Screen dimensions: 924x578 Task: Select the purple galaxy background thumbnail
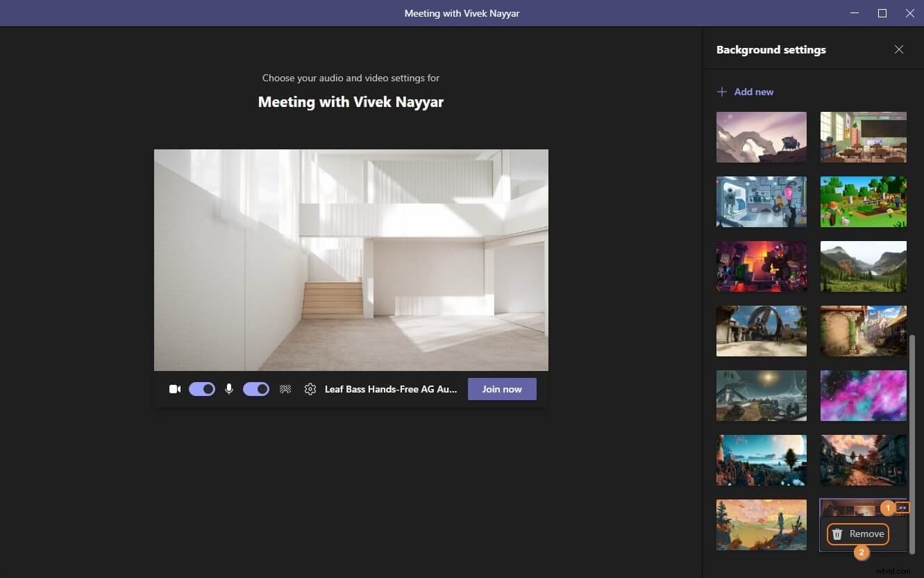863,395
